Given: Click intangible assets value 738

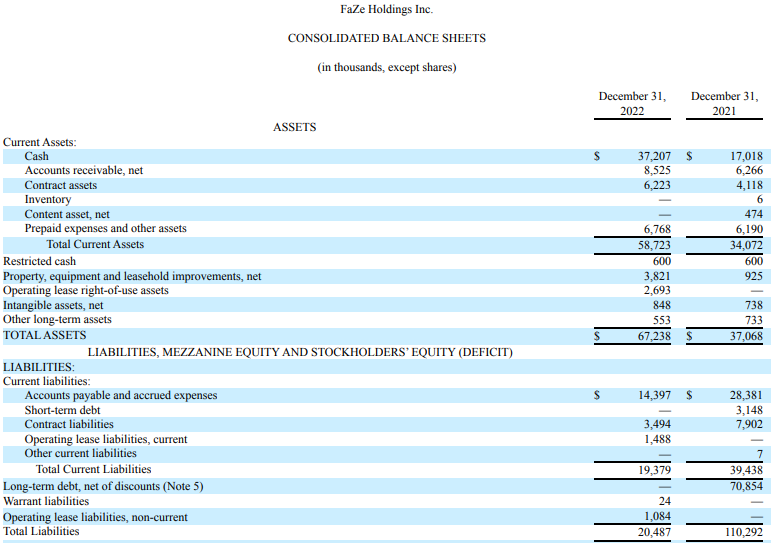Looking at the screenshot, I should tap(754, 306).
